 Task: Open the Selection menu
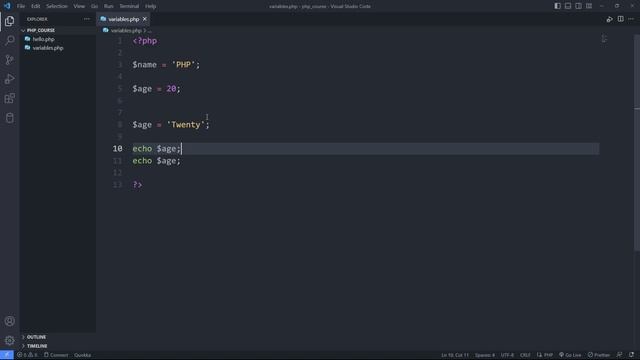coord(57,6)
